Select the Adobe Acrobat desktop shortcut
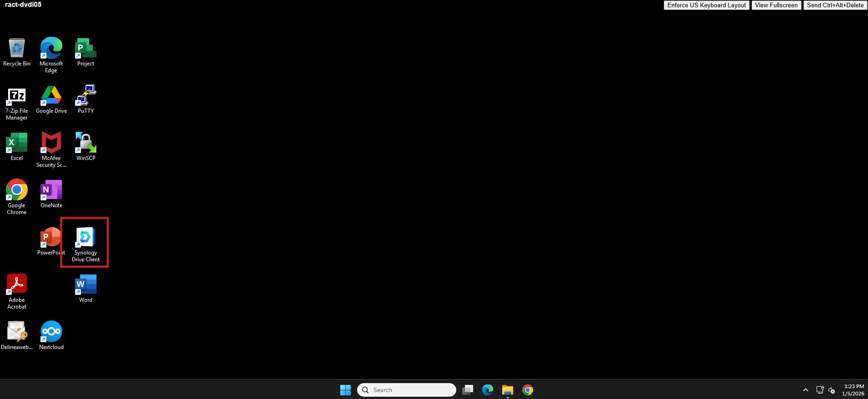The width and height of the screenshot is (868, 399). (x=17, y=291)
